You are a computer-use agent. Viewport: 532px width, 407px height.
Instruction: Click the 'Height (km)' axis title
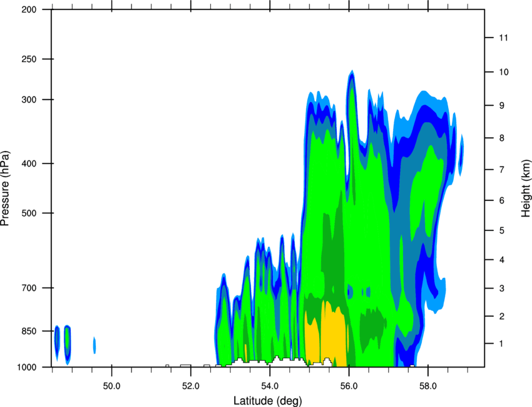click(x=526, y=188)
